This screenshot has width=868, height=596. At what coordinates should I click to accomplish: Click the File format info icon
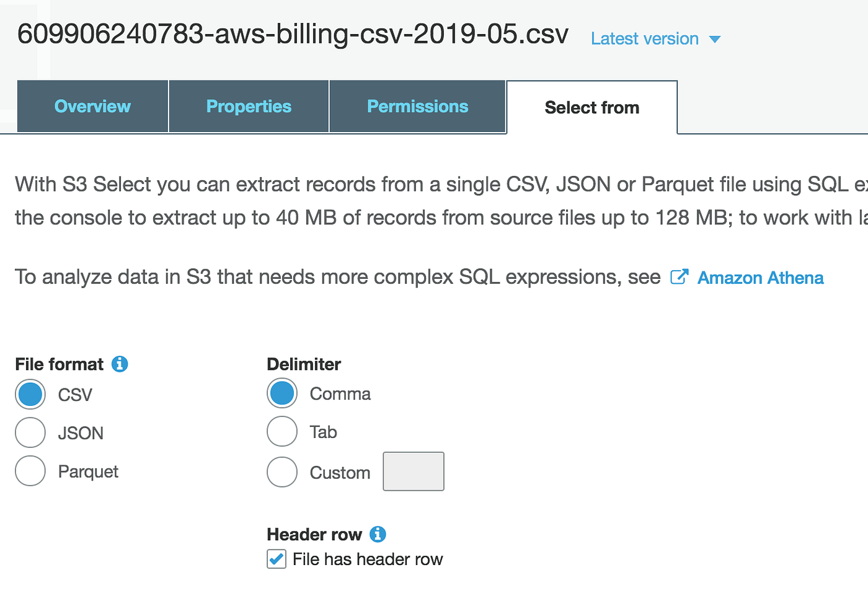pyautogui.click(x=120, y=364)
